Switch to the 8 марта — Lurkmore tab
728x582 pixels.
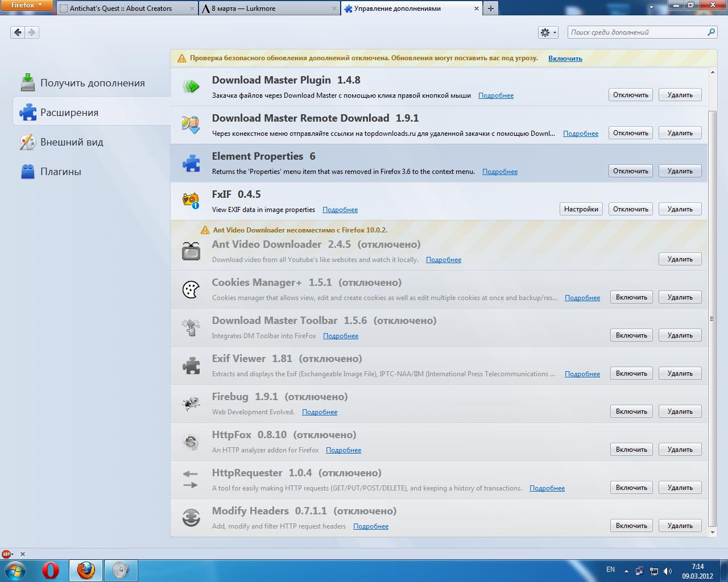tap(268, 9)
